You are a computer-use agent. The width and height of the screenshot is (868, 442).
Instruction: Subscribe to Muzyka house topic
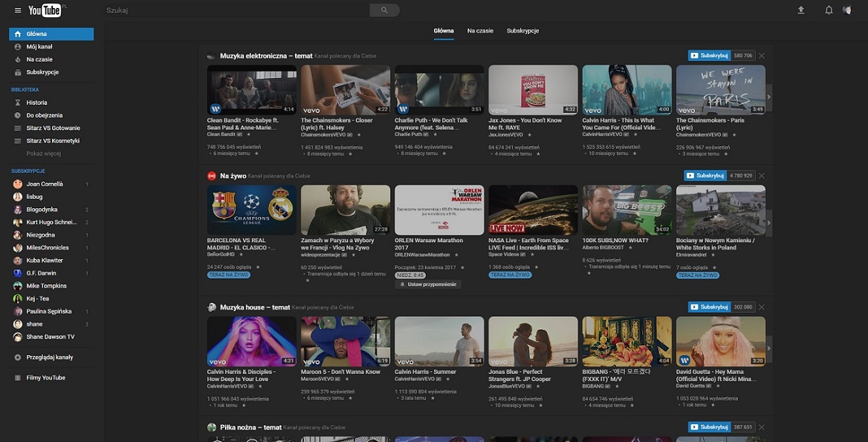pos(709,307)
